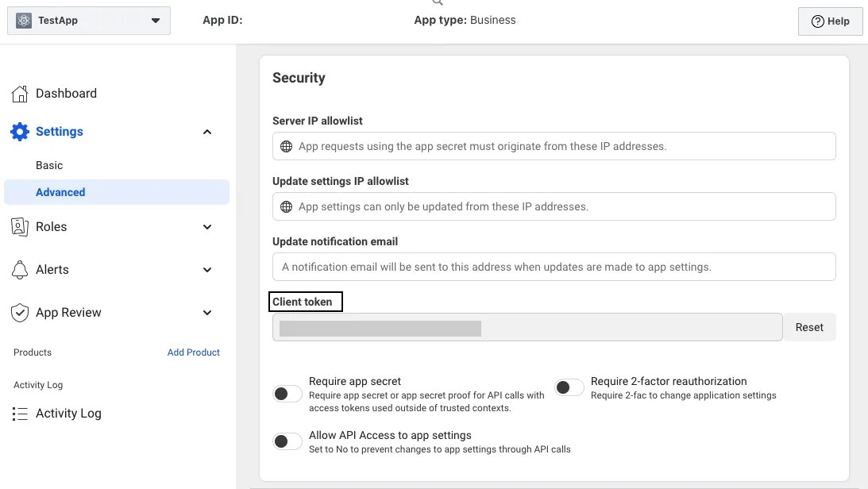Select the App Review checkmark icon
This screenshot has height=489, width=868.
[20, 312]
